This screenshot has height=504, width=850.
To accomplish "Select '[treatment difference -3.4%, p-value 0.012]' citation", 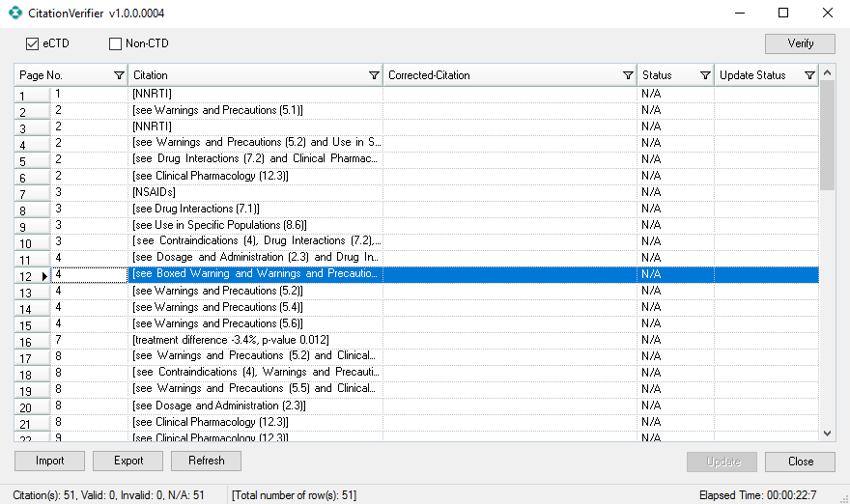I will point(255,340).
